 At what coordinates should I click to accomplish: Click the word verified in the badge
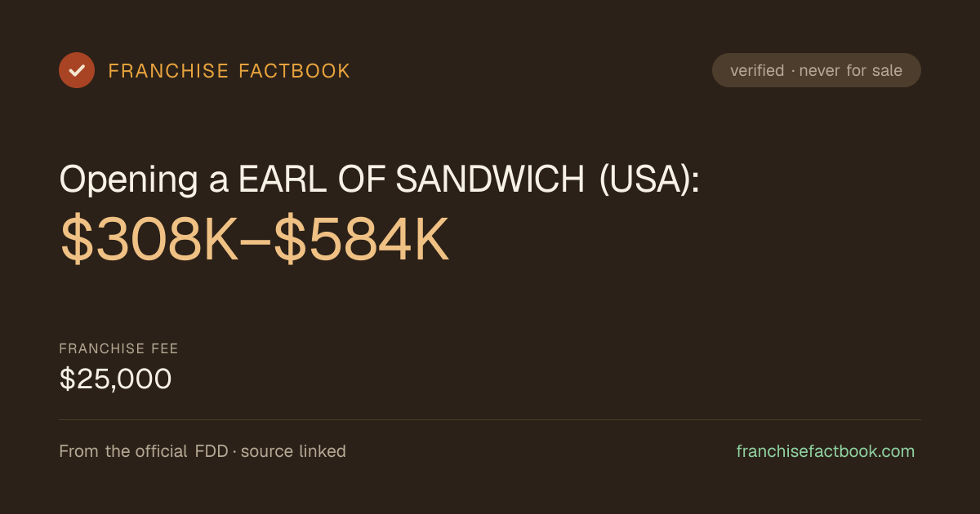[x=757, y=71]
